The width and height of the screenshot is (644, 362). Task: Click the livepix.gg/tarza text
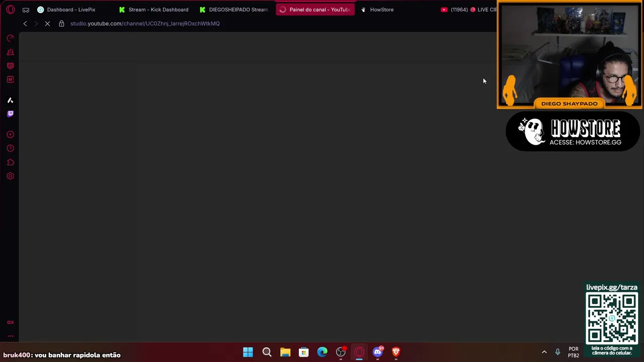[612, 288]
